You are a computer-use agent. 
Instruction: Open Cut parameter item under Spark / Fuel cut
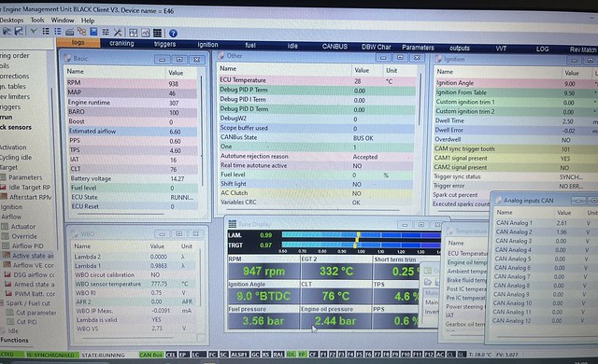[x=36, y=313]
